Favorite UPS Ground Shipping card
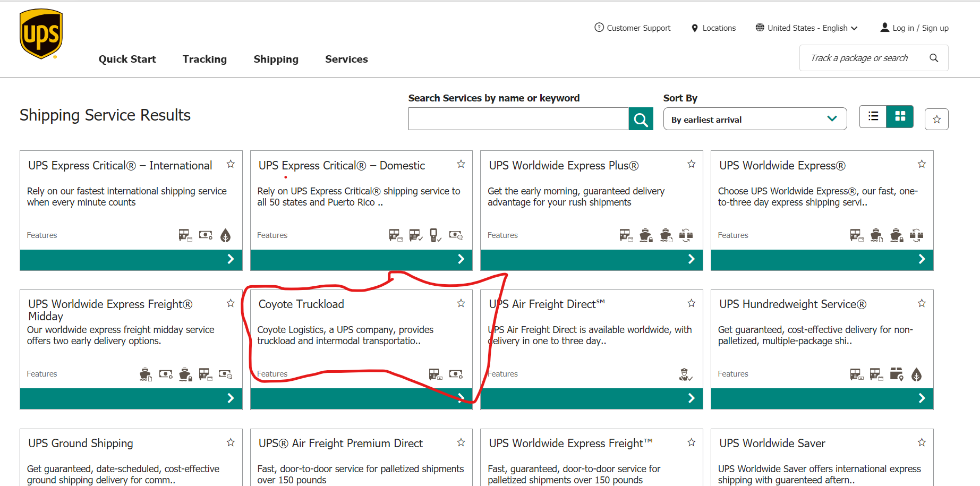 tap(231, 442)
